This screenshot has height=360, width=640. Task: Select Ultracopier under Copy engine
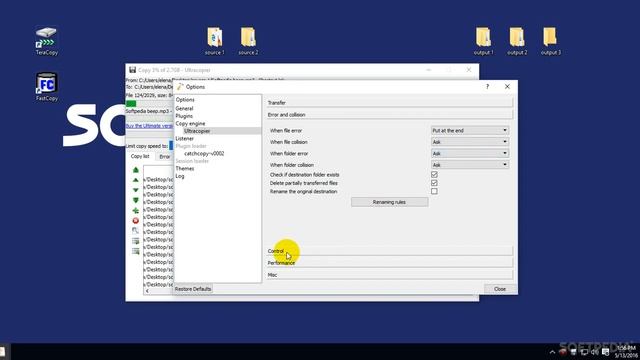tap(197, 131)
